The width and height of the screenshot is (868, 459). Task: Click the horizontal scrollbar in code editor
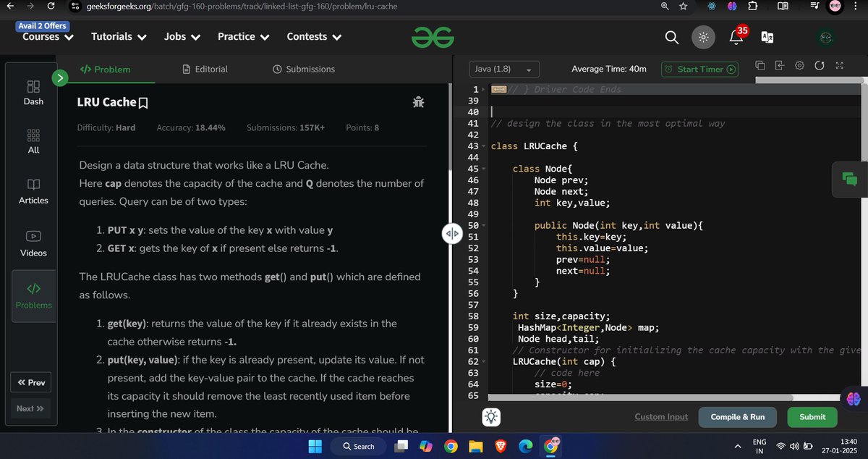point(640,397)
